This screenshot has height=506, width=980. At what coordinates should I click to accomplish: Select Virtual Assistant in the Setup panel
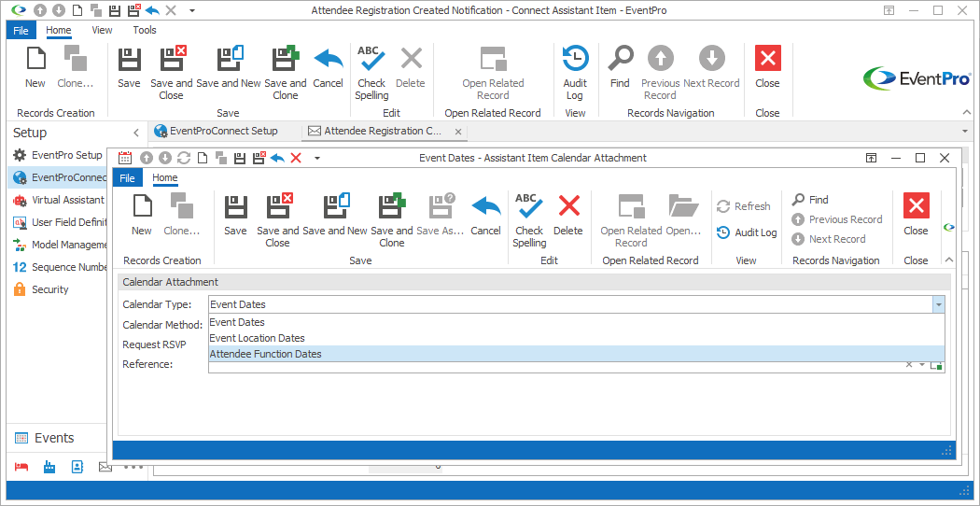59,200
